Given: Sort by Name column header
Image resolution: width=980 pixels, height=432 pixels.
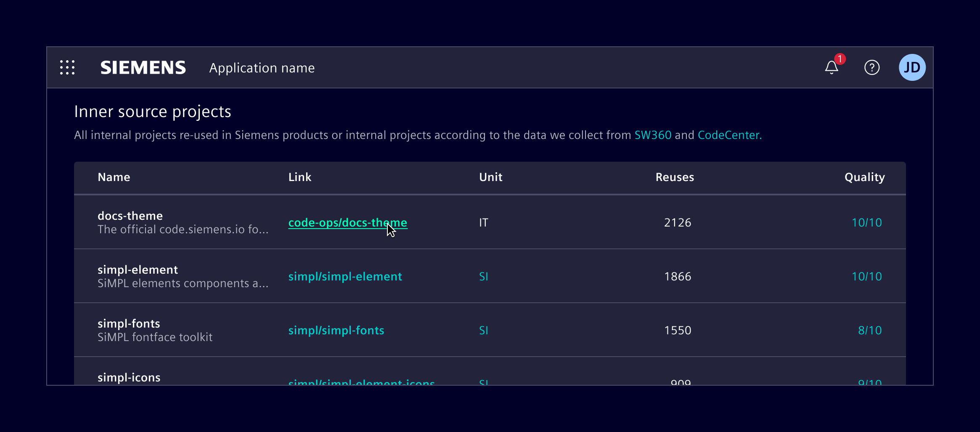Looking at the screenshot, I should coord(114,177).
